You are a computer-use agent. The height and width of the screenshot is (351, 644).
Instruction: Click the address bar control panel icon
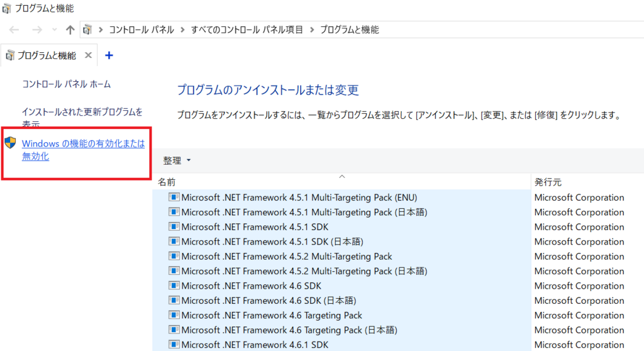[87, 30]
